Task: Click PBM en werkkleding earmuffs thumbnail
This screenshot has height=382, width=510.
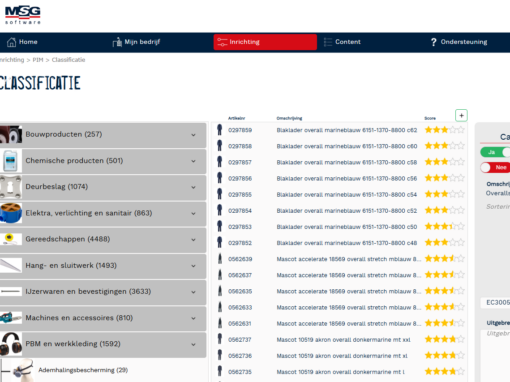Action: point(11,344)
